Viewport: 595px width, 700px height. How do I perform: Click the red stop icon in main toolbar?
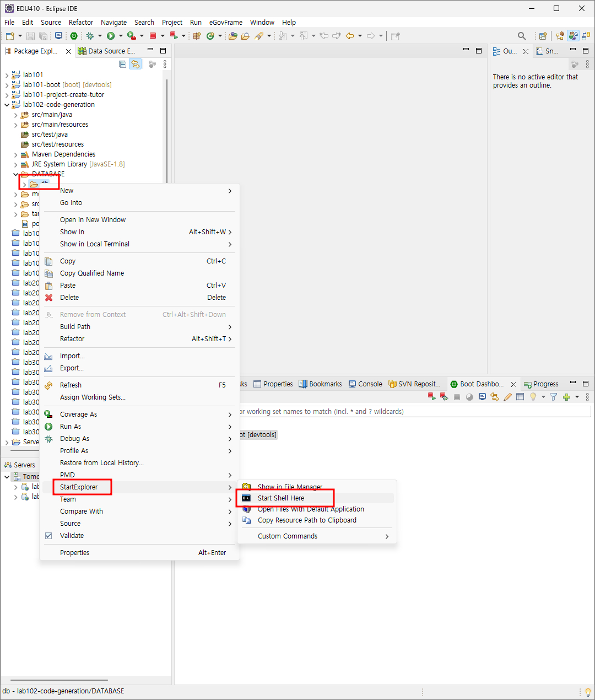click(153, 36)
